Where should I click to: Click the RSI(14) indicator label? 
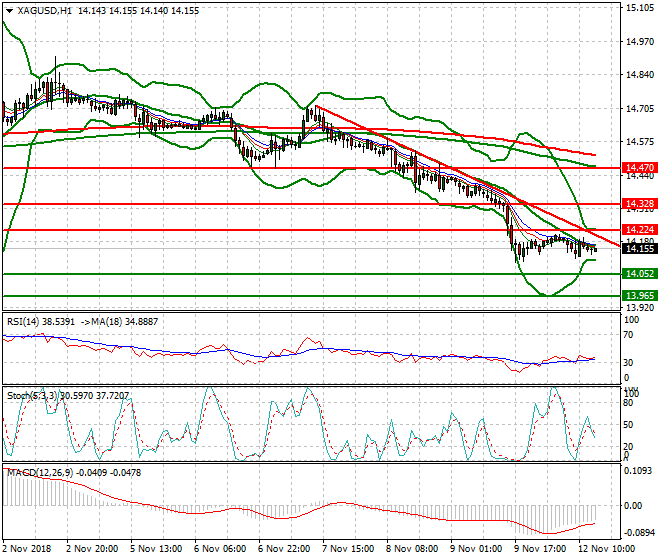pyautogui.click(x=22, y=322)
